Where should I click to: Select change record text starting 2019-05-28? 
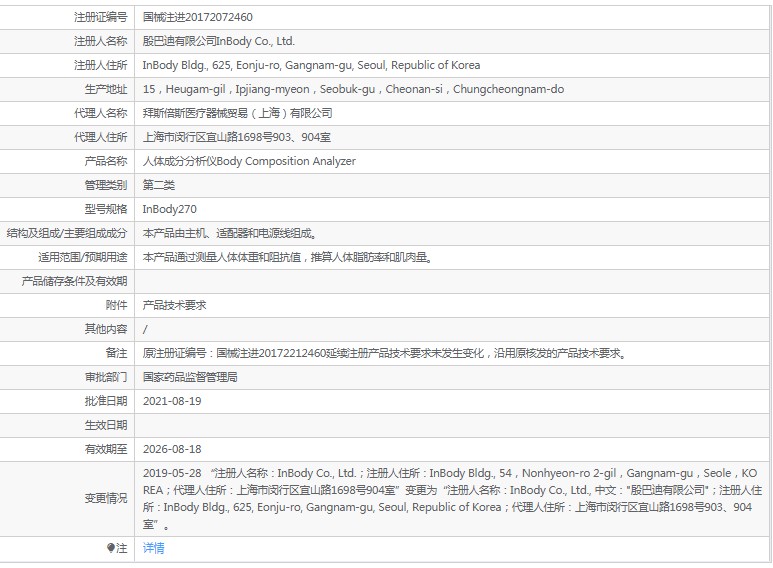click(453, 499)
